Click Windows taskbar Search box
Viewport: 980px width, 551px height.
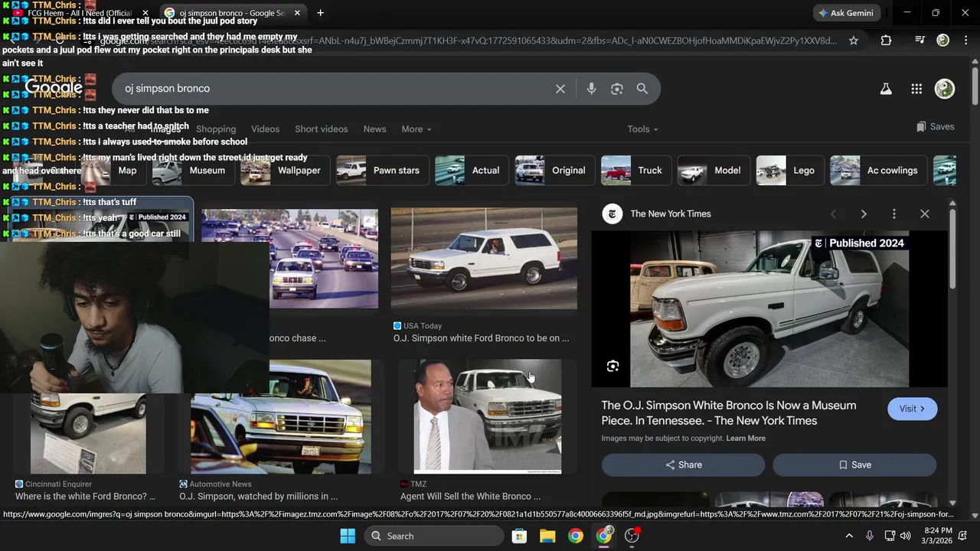coord(433,536)
